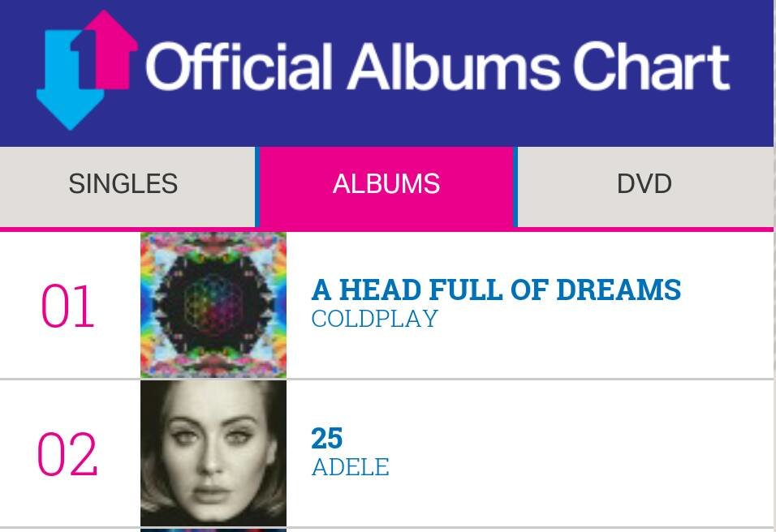Click the 01 chart position number
The width and height of the screenshot is (776, 532).
coord(67,306)
